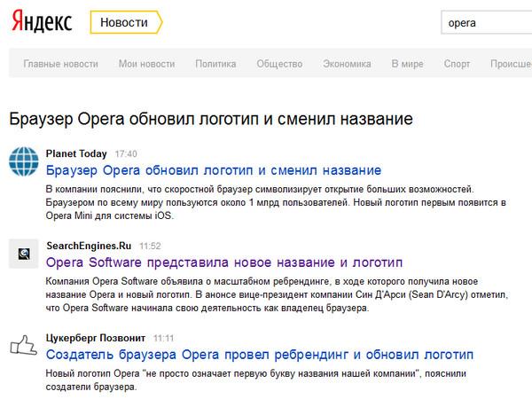Select the Политика category
532x407 pixels.
[x=215, y=64]
